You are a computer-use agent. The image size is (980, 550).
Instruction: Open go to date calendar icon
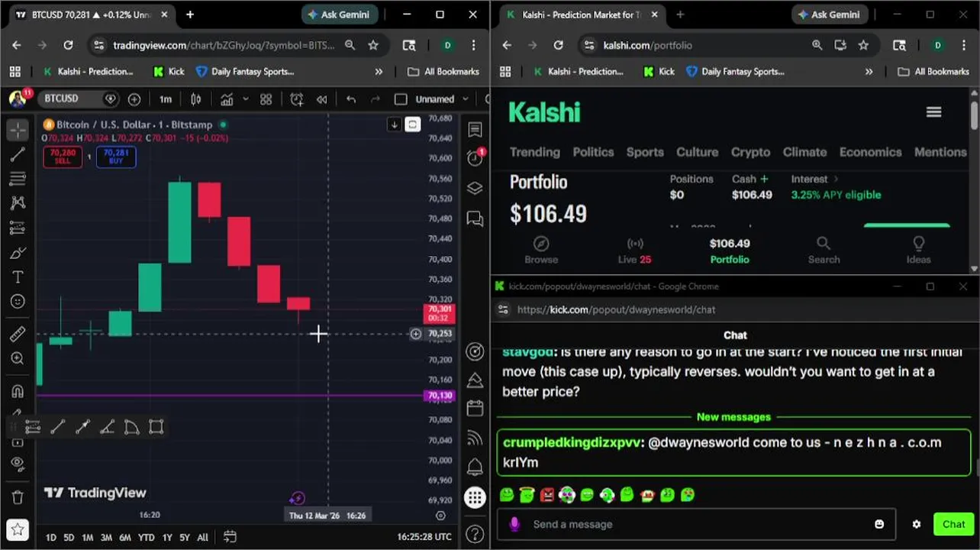coord(230,537)
